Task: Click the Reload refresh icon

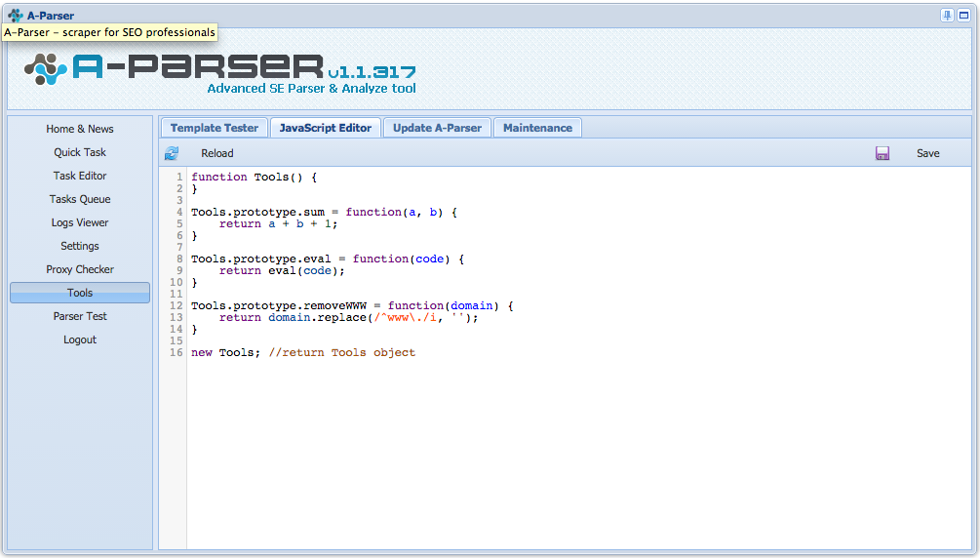Action: (172, 153)
